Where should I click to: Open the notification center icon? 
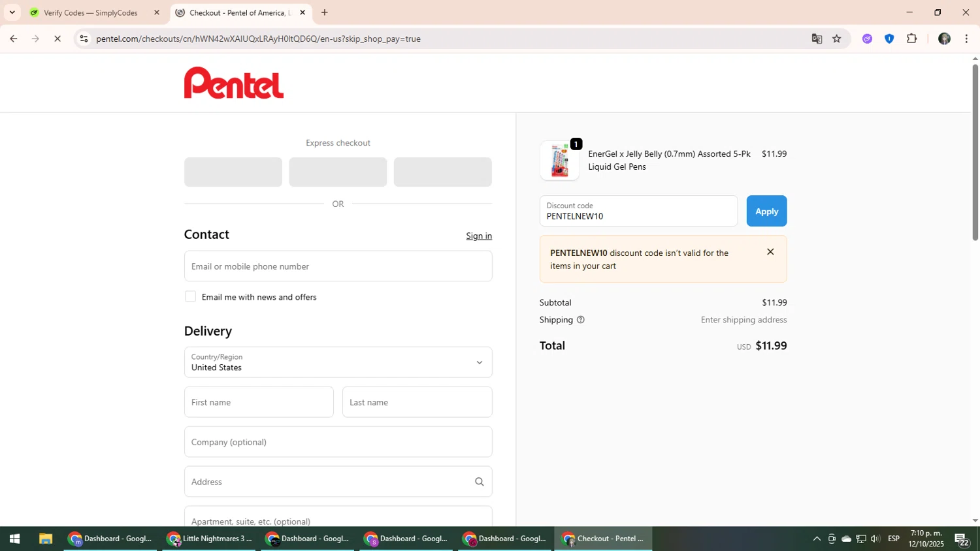point(962,539)
